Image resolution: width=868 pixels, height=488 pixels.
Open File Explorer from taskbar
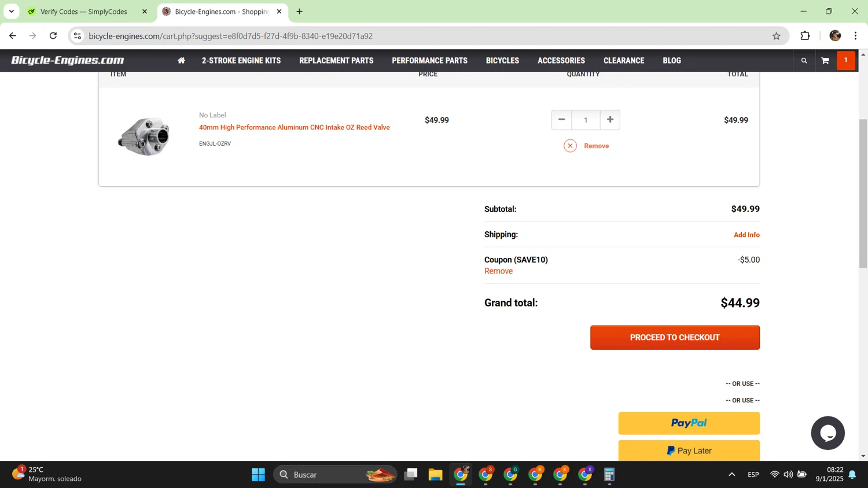(435, 475)
